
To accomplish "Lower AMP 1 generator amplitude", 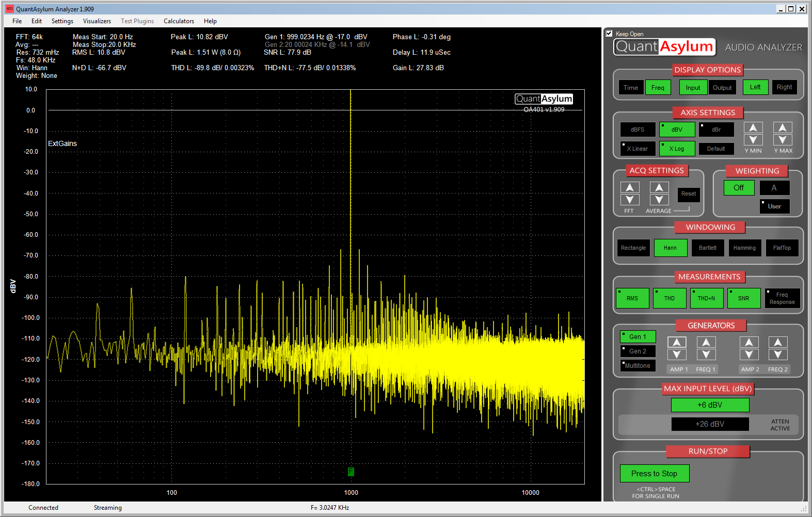I will [x=677, y=354].
